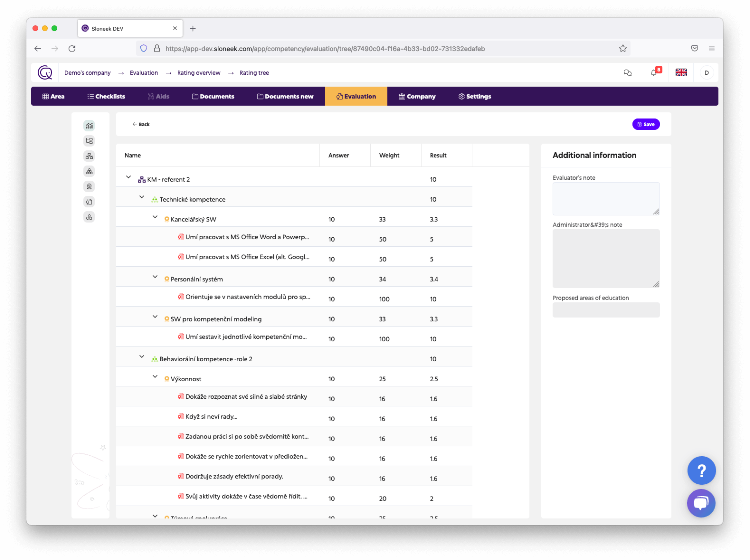Switch to the Checklists tab
Image resolution: width=750 pixels, height=560 pixels.
pyautogui.click(x=106, y=96)
